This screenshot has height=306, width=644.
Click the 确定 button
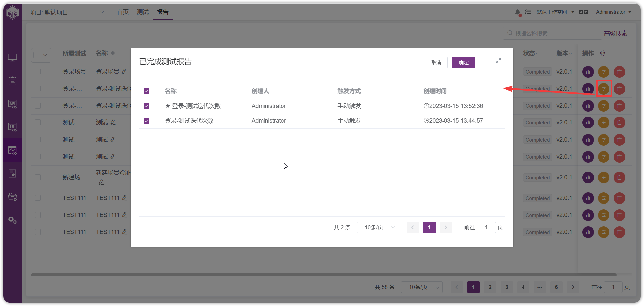(x=464, y=62)
